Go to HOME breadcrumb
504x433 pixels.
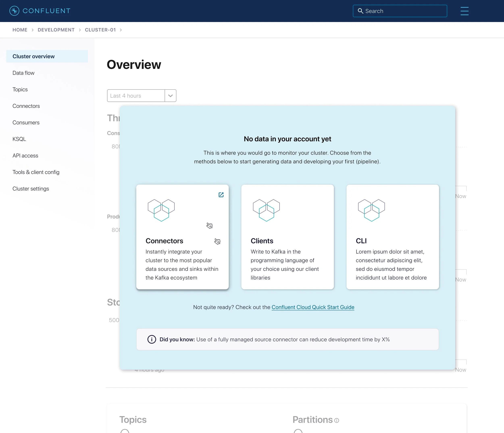pos(20,30)
